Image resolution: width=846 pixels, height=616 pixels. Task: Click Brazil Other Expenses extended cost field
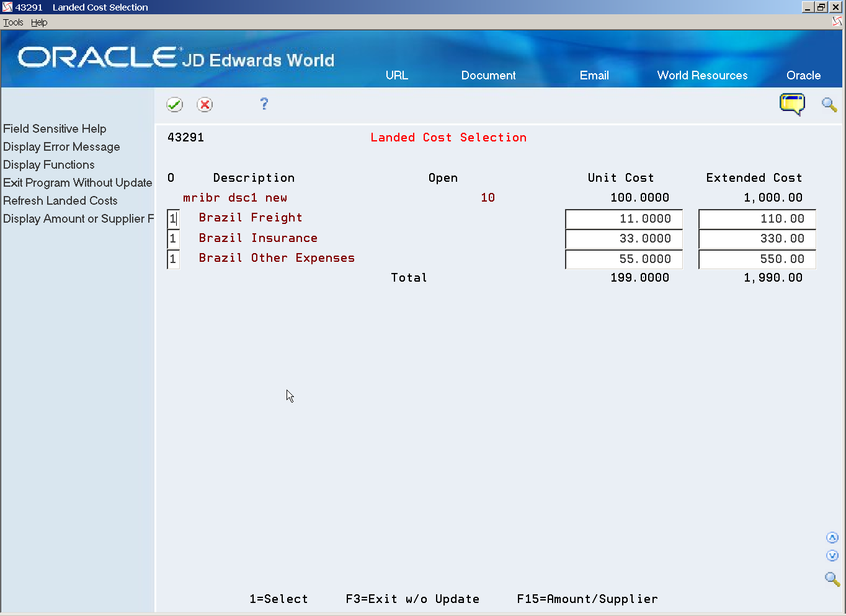coord(757,259)
